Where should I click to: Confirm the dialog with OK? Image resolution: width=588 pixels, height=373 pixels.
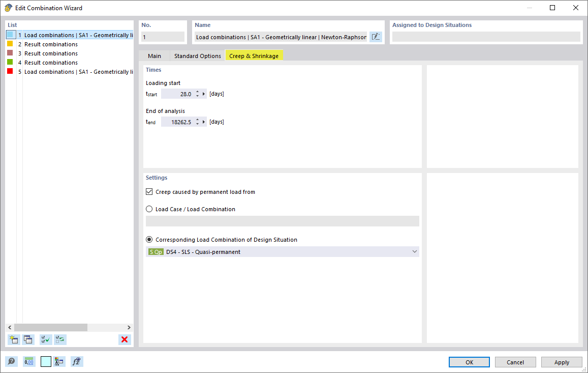click(x=469, y=362)
